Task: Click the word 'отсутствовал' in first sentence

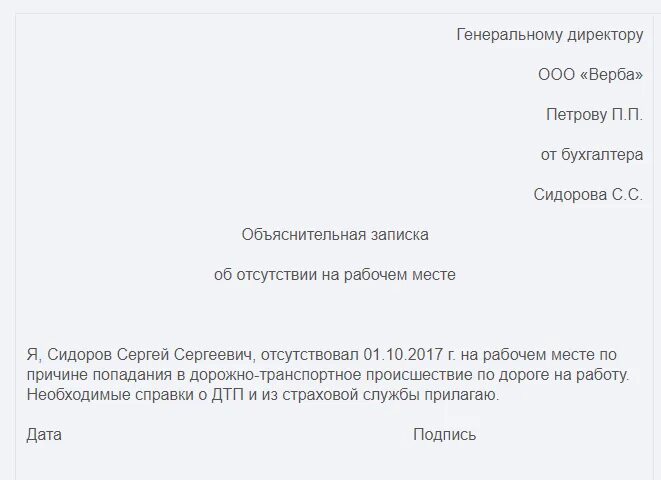Action: point(310,355)
